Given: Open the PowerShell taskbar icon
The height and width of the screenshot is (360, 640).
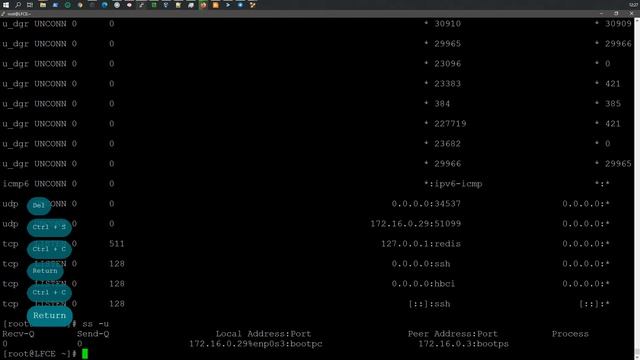Looking at the screenshot, I should (x=228, y=5).
